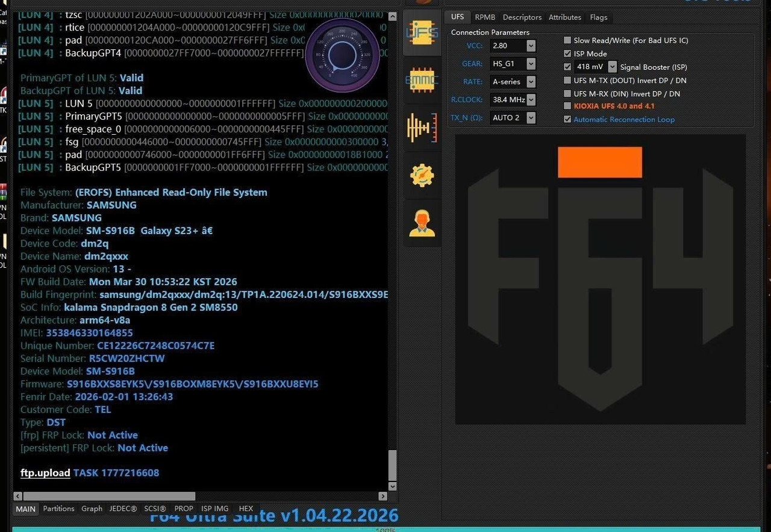The height and width of the screenshot is (532, 771).
Task: Toggle the Signal Booster (ISP) checkbox
Action: (567, 67)
